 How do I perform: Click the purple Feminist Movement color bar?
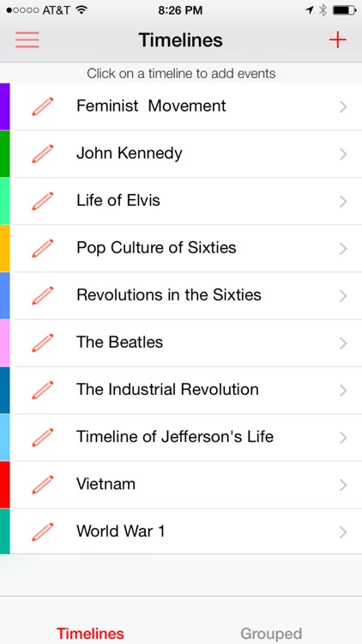[x=5, y=106]
